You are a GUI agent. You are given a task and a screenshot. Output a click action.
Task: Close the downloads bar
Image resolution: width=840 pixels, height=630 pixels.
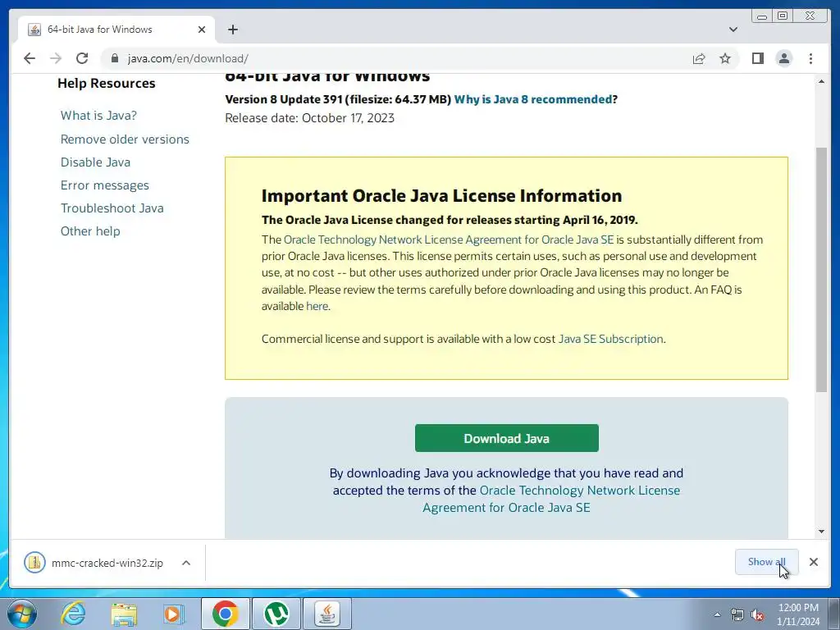pyautogui.click(x=813, y=562)
